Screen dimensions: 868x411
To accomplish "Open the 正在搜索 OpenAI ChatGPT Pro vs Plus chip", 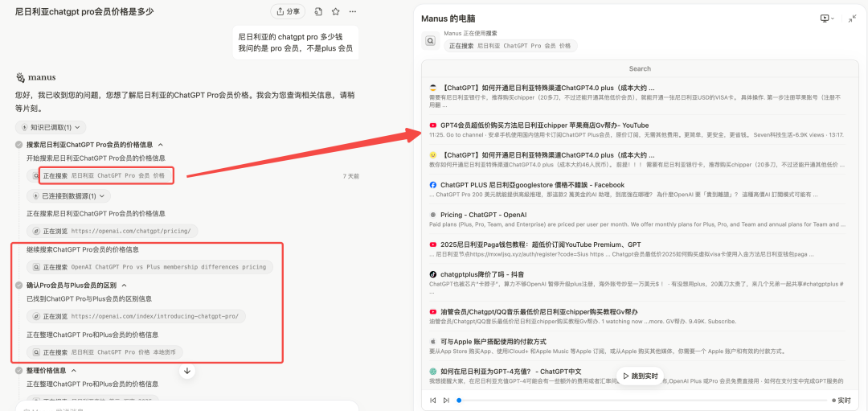I will [149, 267].
